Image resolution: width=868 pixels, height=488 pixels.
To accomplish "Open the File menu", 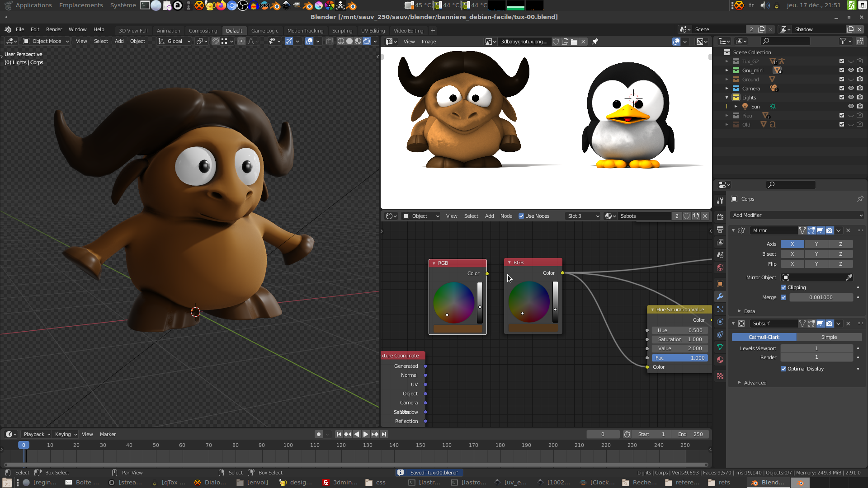I will click(20, 29).
